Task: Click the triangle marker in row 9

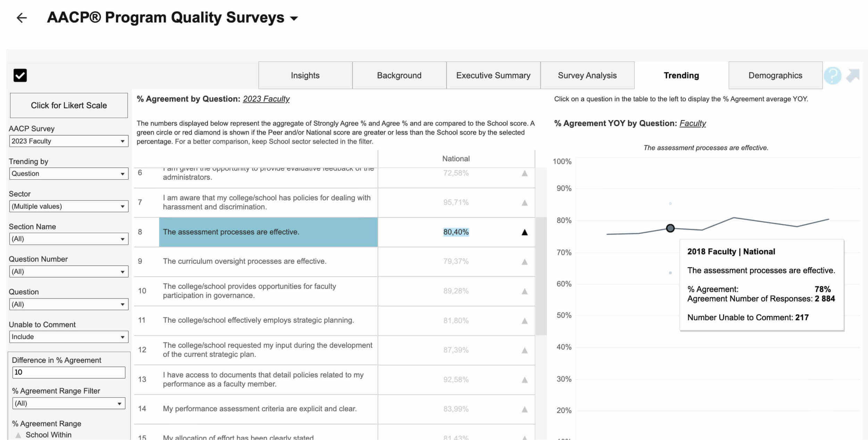Action: pyautogui.click(x=524, y=262)
